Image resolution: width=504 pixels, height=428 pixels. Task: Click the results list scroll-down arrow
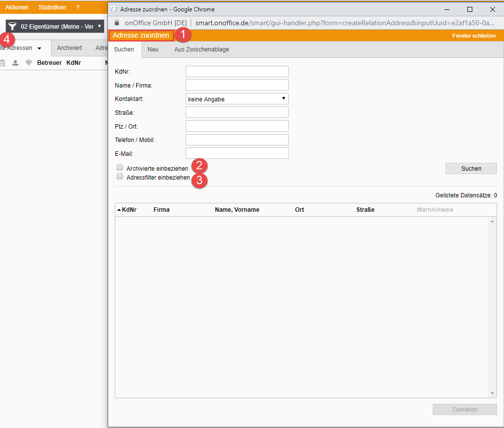pos(492,393)
